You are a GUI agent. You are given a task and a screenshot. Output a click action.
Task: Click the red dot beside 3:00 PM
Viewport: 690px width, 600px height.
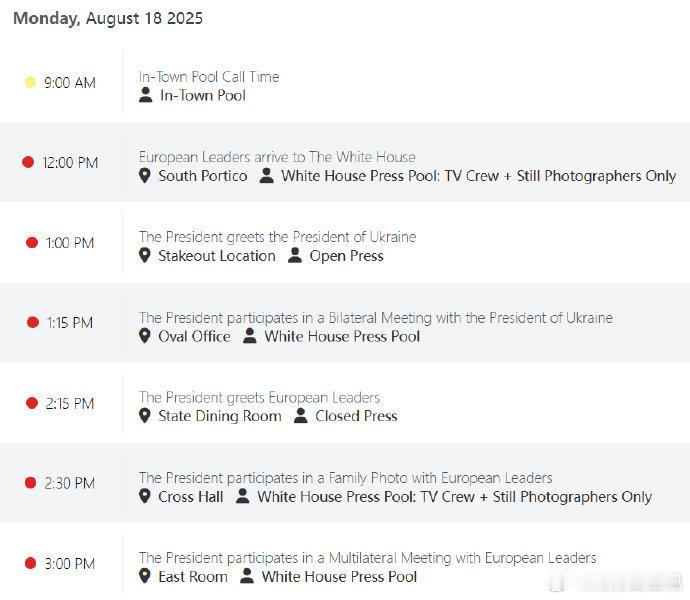(30, 563)
